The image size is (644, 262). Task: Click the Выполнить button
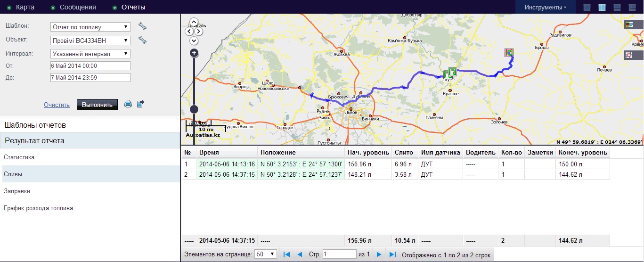pos(97,105)
